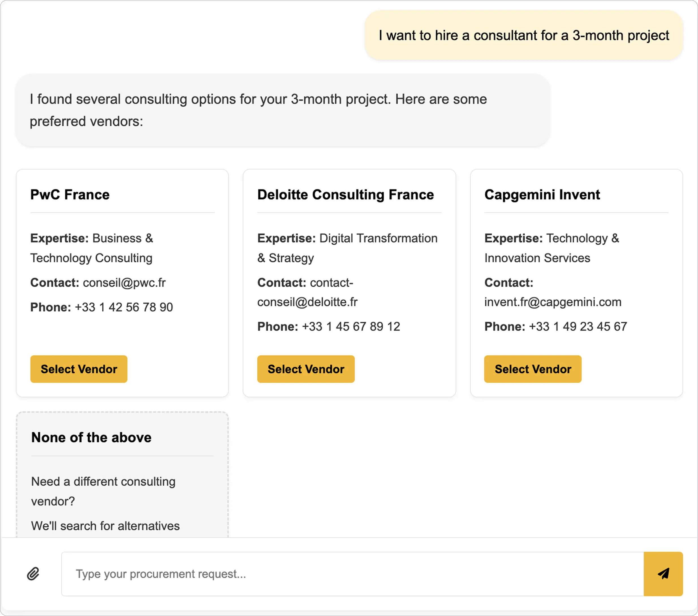Focus the procurement request input field
Image resolution: width=698 pixels, height=616 pixels.
[352, 574]
